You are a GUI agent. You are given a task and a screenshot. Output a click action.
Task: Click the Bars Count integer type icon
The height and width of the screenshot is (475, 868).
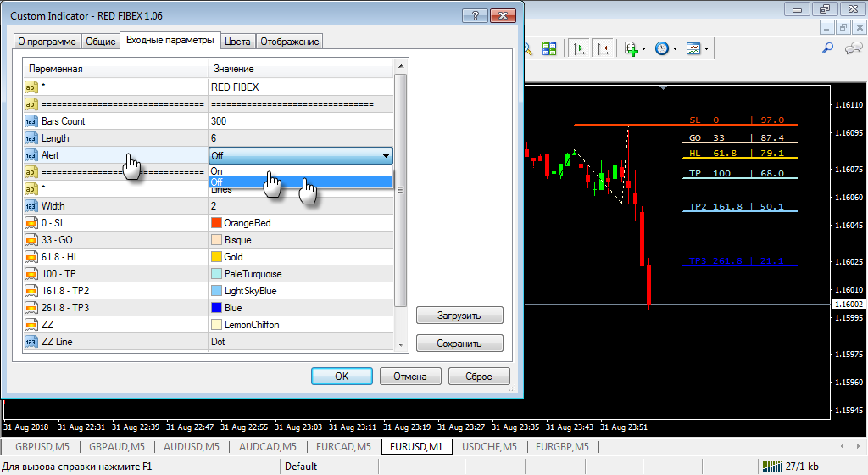(31, 121)
